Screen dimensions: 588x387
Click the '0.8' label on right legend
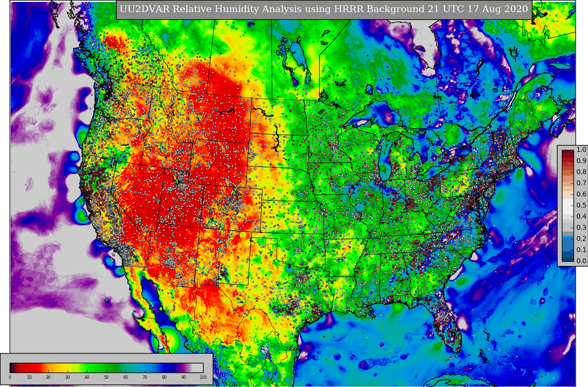coord(581,172)
